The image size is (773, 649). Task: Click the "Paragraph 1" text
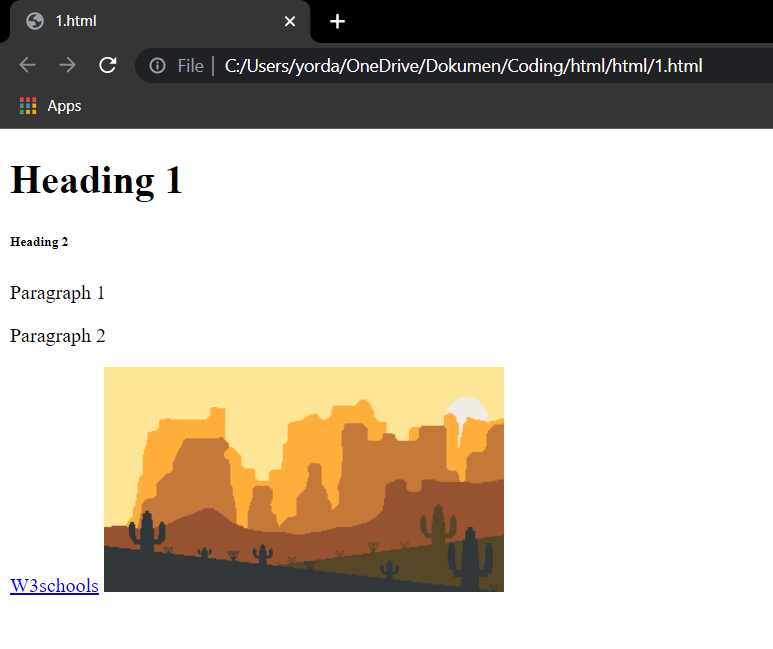57,293
